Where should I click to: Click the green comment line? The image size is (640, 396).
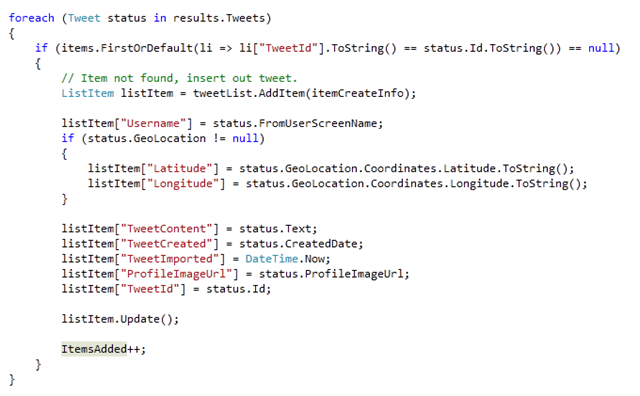point(179,78)
